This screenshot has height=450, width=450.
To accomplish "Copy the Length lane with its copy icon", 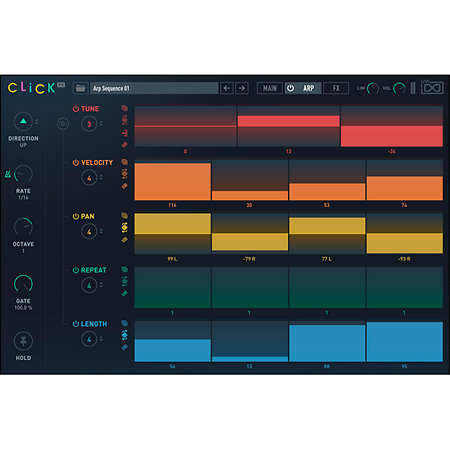I will click(125, 323).
